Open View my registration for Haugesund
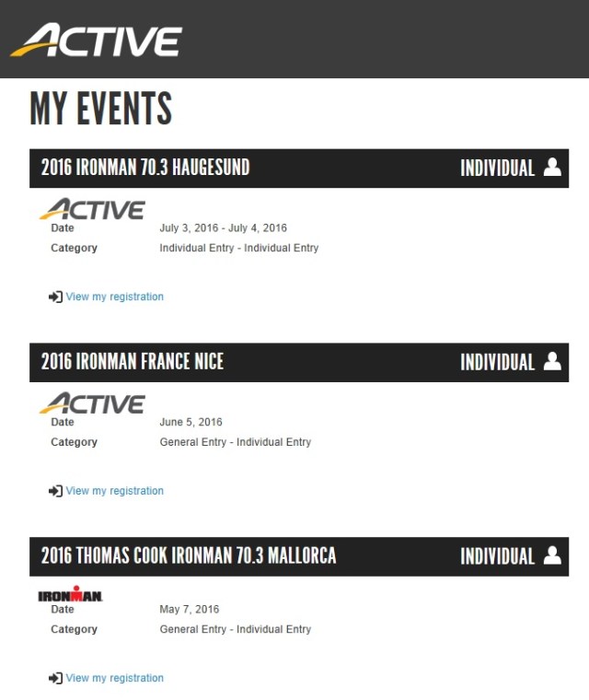This screenshot has height=700, width=589. 115,297
